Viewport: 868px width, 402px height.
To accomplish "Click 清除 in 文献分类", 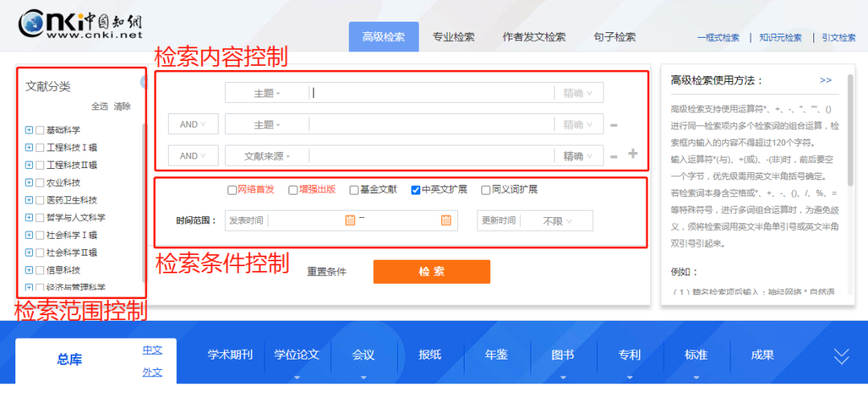I will 122,106.
